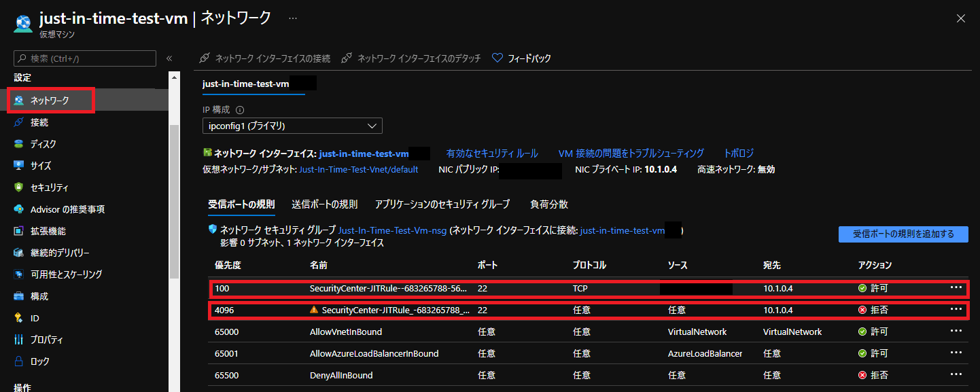Open more menu for AllowVnetInBound
The width and height of the screenshot is (980, 392).
pyautogui.click(x=956, y=331)
